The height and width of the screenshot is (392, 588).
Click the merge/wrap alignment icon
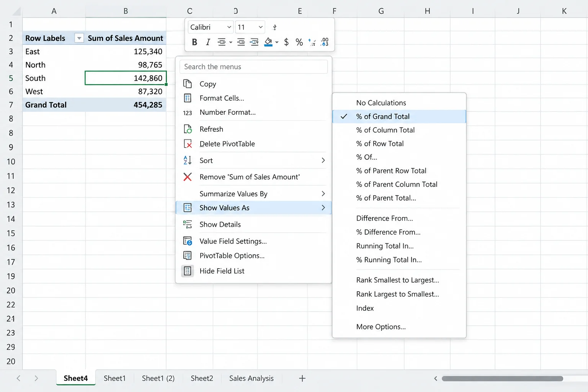pos(254,42)
